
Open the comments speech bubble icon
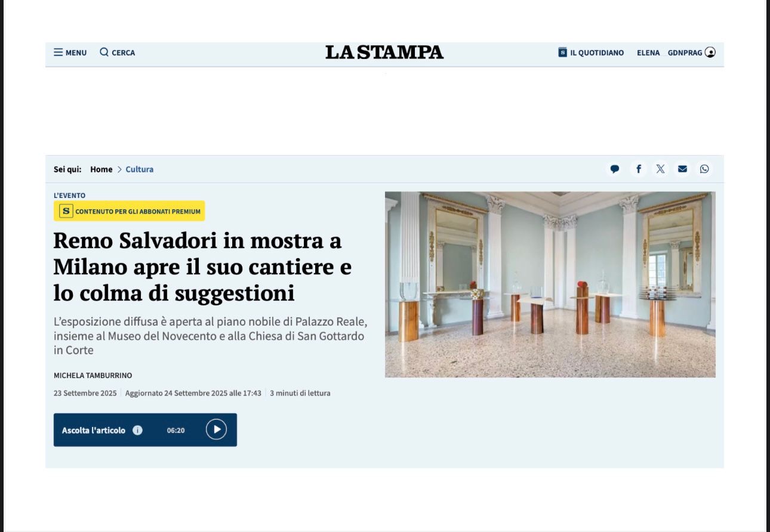click(x=615, y=169)
